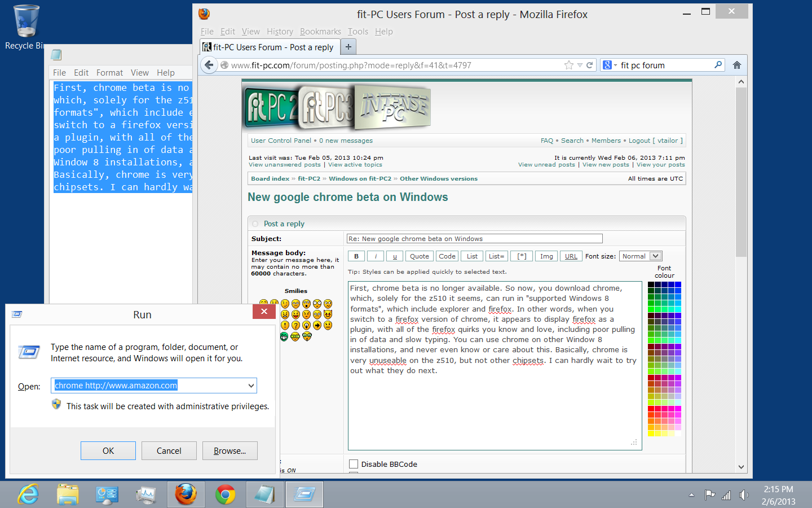Click the Code BBCode button
The height and width of the screenshot is (508, 812).
(x=447, y=256)
